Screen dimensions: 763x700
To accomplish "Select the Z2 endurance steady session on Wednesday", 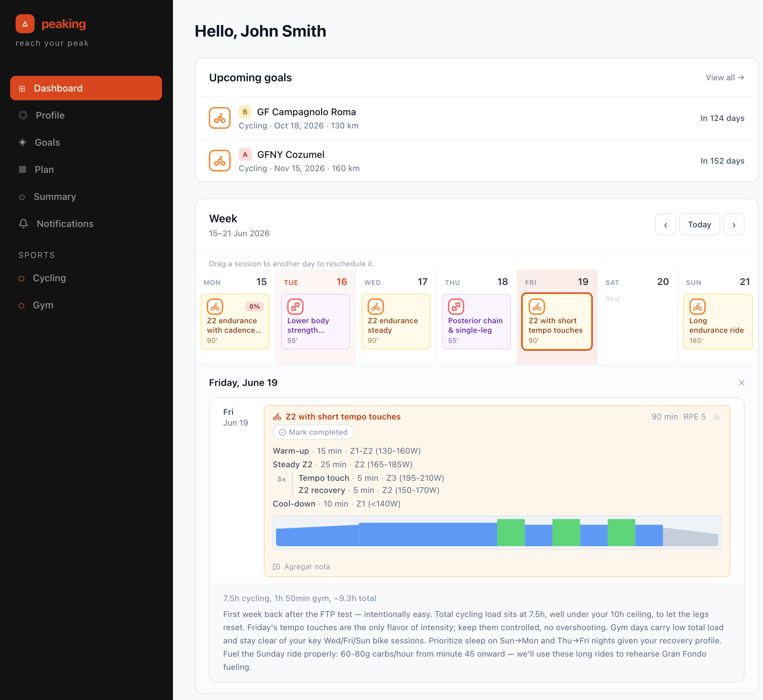I will click(396, 322).
